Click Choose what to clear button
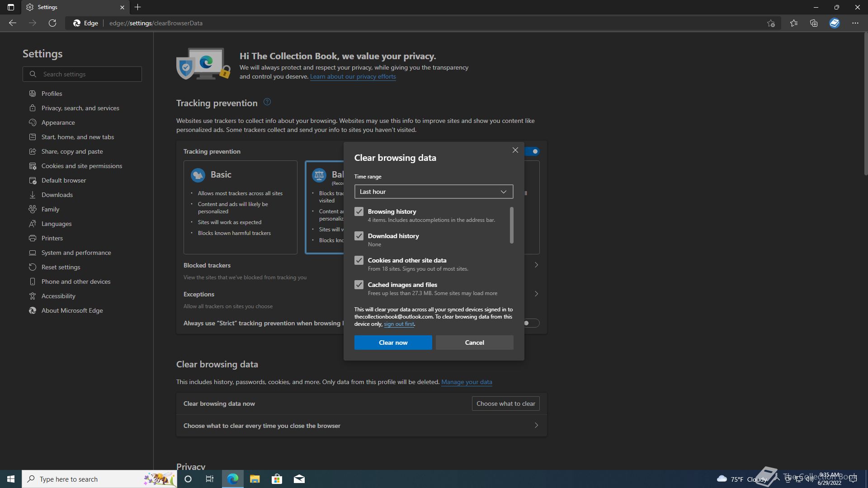Screen dimensions: 868x488 coord(505,404)
